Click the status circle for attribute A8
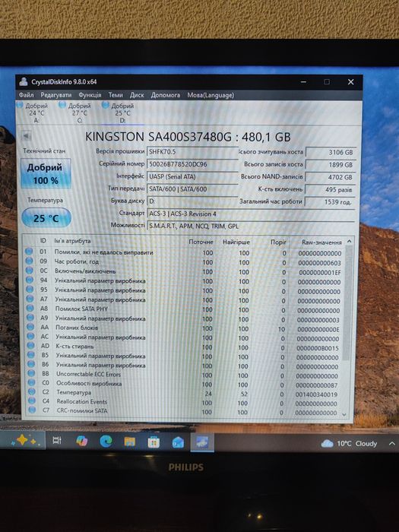This screenshot has width=399, height=532. pyautogui.click(x=30, y=308)
